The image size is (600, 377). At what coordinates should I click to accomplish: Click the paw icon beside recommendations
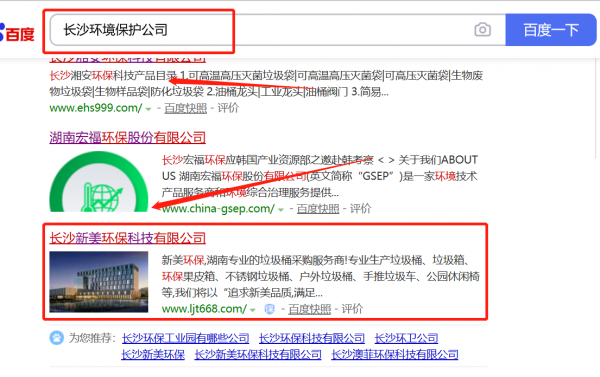[57, 338]
